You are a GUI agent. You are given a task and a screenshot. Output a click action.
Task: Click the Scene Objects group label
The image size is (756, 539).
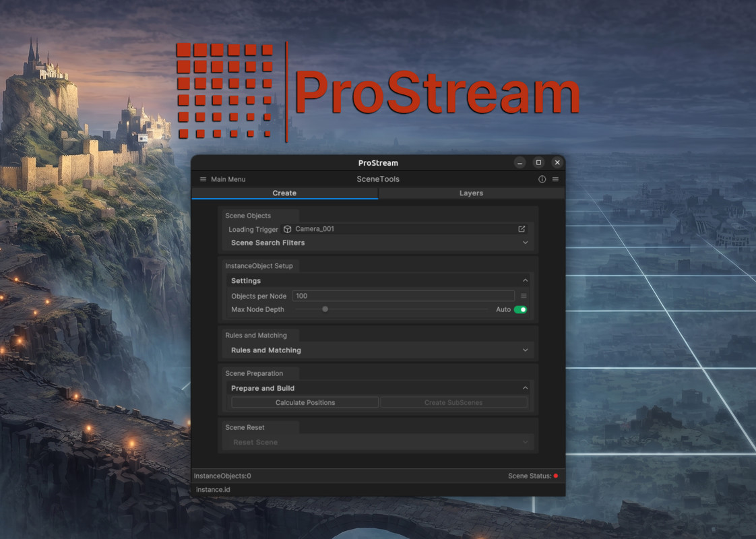[248, 216]
